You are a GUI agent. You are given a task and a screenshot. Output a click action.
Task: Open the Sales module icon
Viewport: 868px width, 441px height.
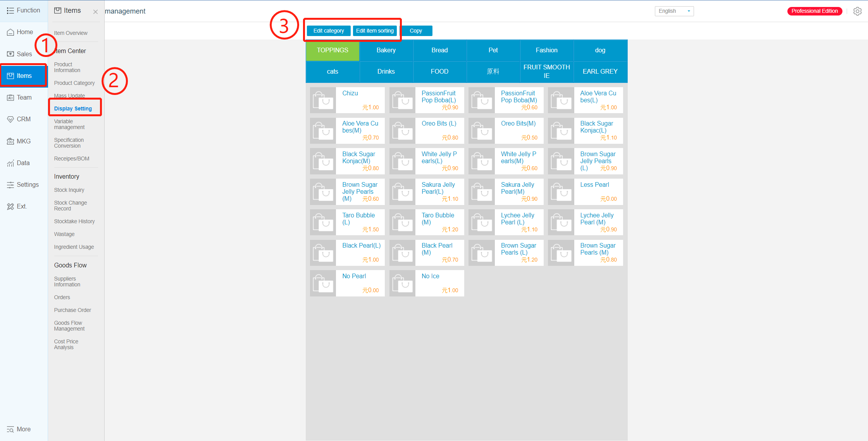coord(10,54)
